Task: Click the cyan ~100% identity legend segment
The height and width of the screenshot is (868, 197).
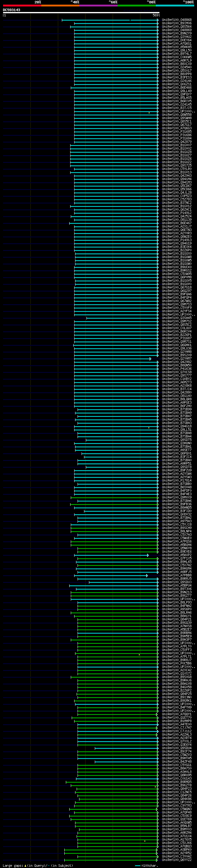Action: (x=175, y=6)
